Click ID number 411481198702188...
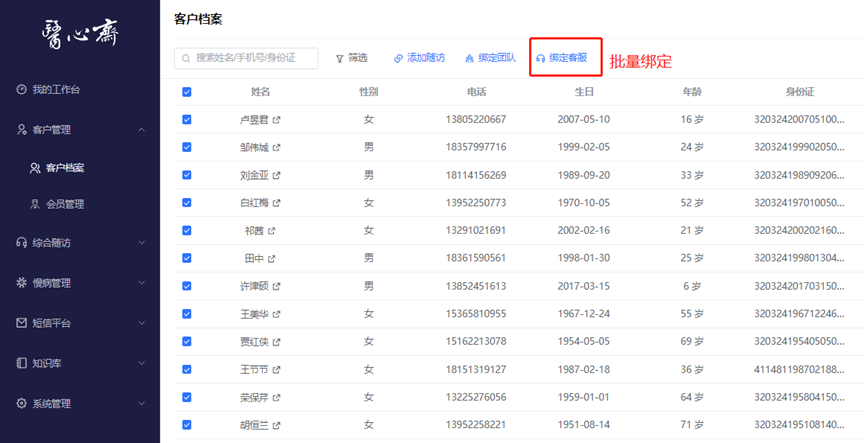 click(x=799, y=370)
